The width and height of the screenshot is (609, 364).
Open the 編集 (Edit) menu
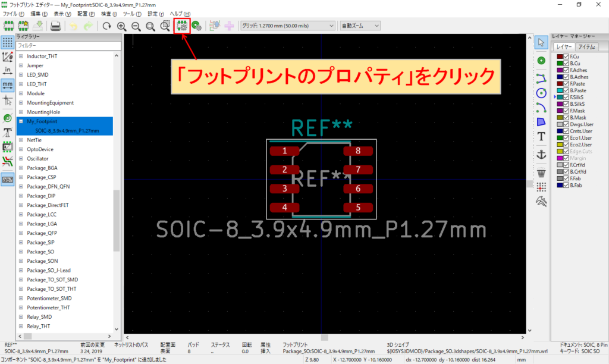39,14
